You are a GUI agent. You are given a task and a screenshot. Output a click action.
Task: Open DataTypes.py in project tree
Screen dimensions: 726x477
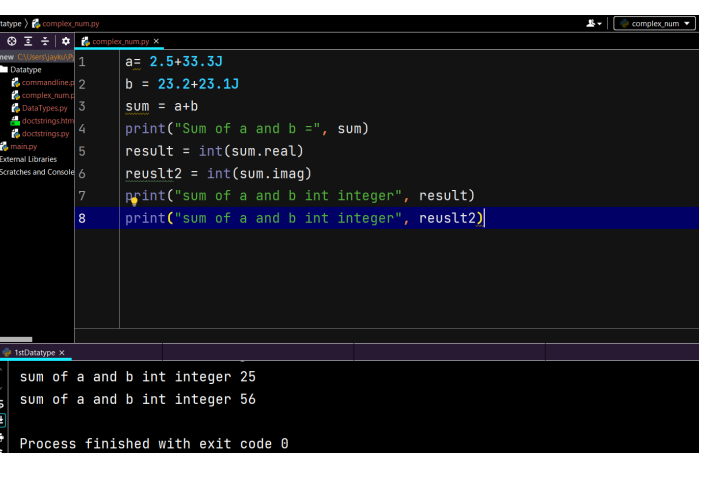coord(40,108)
